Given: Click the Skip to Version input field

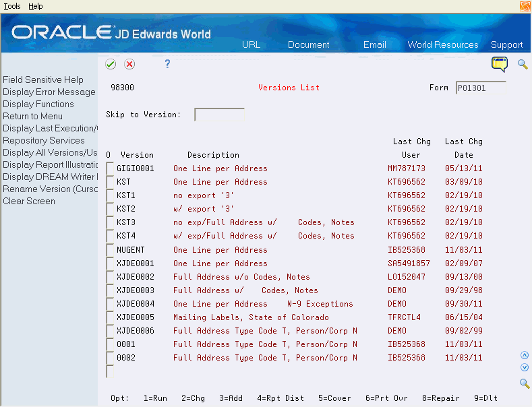Looking at the screenshot, I should click(220, 115).
